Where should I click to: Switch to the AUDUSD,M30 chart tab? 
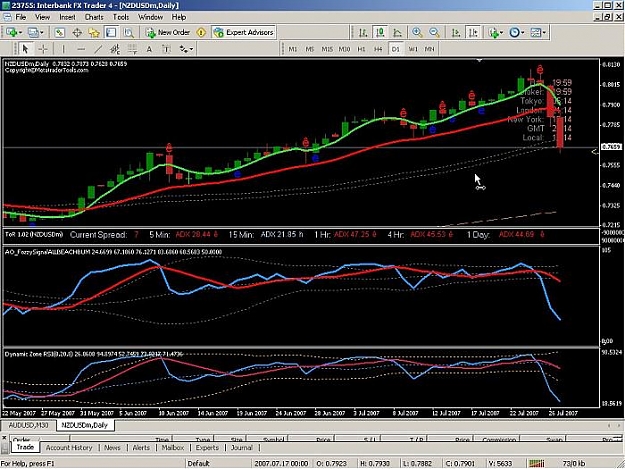[28, 425]
